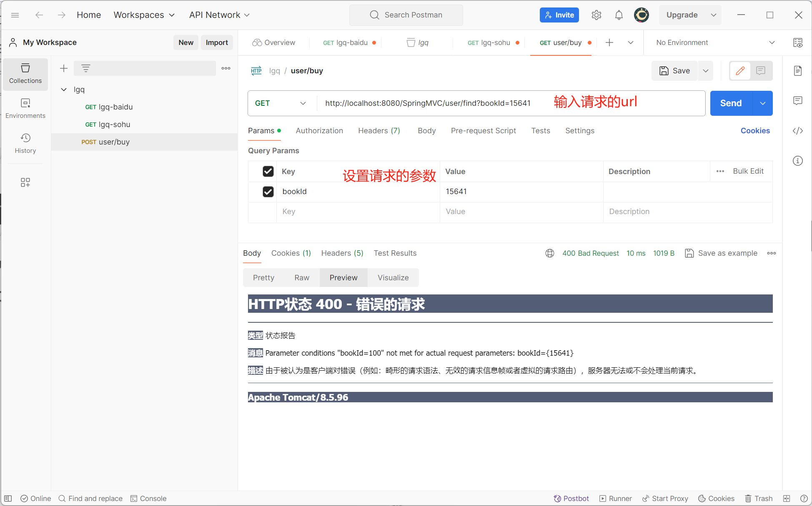The width and height of the screenshot is (812, 506).
Task: Switch to edit mode pencil icon
Action: 740,71
